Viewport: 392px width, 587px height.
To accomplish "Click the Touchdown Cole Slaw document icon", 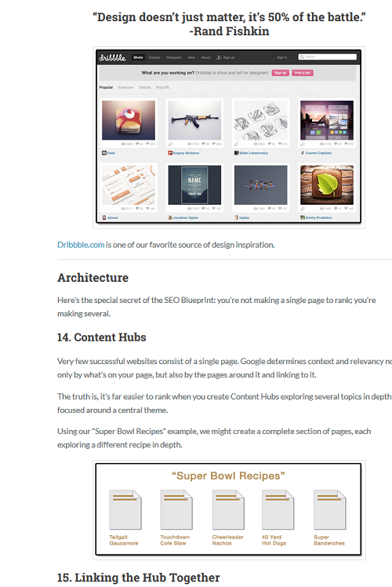I will [176, 509].
